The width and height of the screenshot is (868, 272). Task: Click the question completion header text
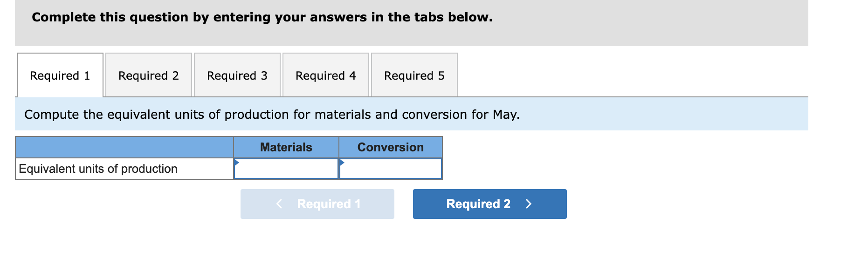(x=261, y=17)
